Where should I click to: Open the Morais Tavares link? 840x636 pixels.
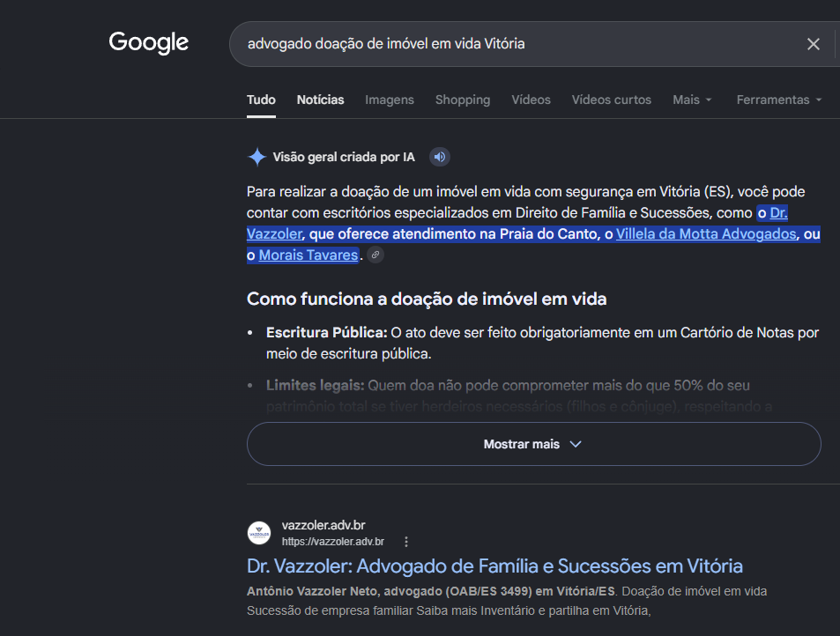[x=308, y=255]
